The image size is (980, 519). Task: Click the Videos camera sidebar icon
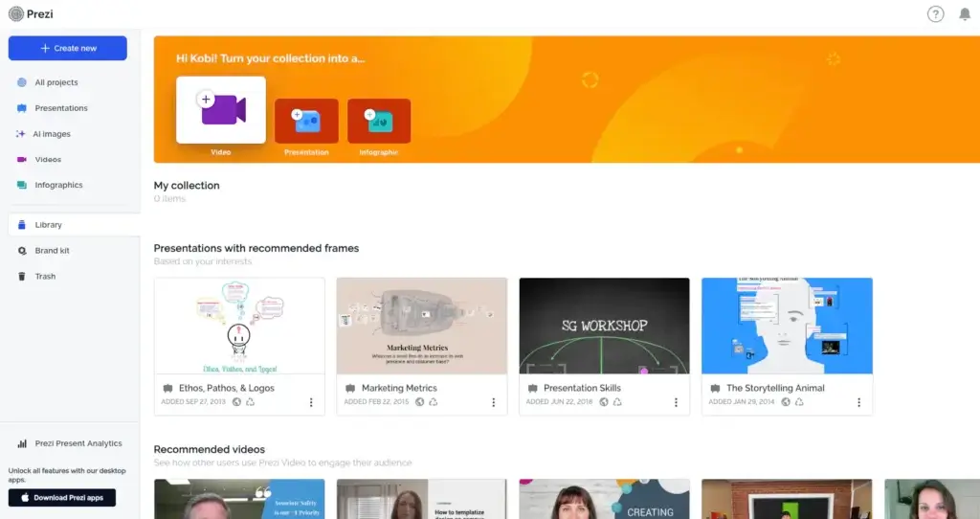[x=22, y=160]
